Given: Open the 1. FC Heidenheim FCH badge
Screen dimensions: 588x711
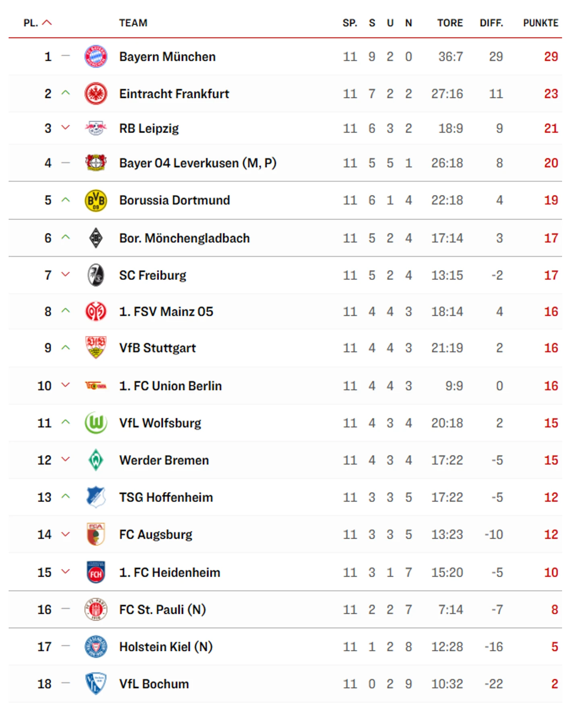Looking at the screenshot, I should tap(96, 572).
